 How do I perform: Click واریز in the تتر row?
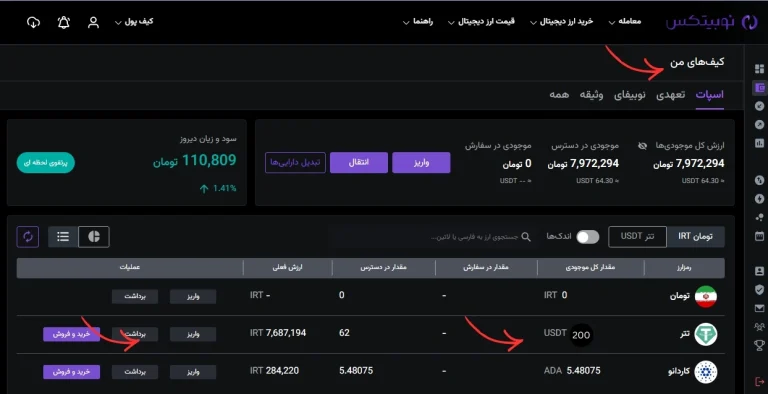[x=193, y=334]
